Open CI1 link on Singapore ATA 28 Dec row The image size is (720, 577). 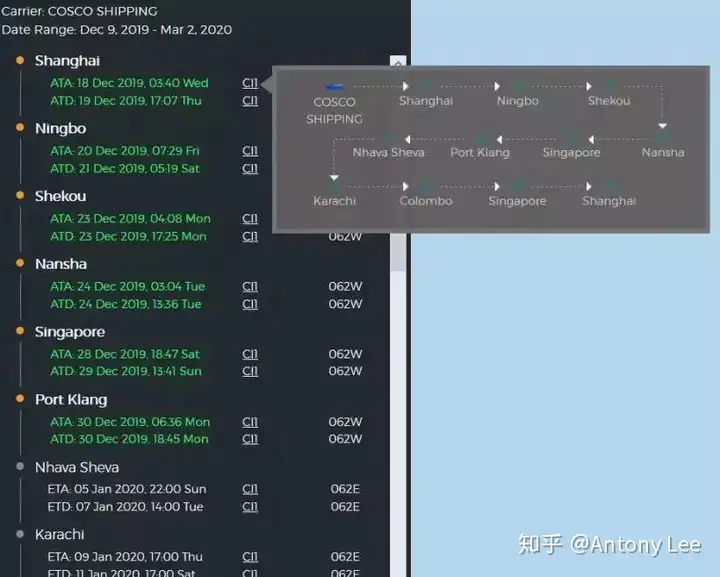pyautogui.click(x=250, y=354)
